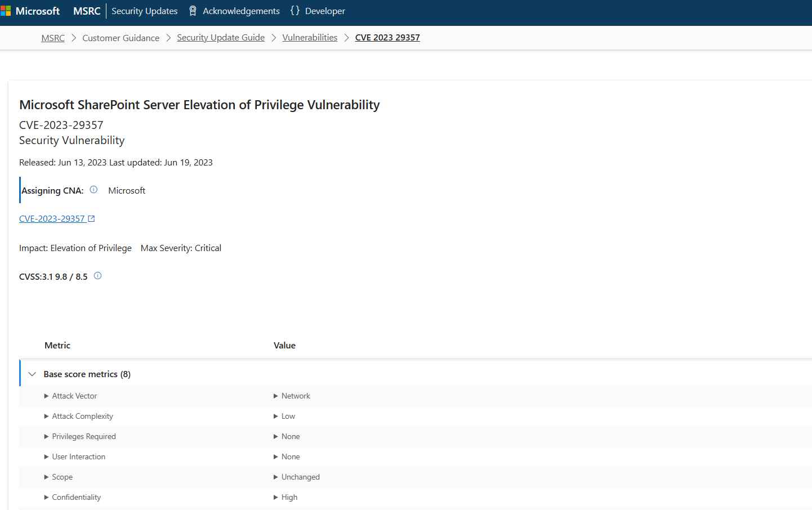Open the MSRC header menu item
The image size is (812, 510).
point(87,11)
